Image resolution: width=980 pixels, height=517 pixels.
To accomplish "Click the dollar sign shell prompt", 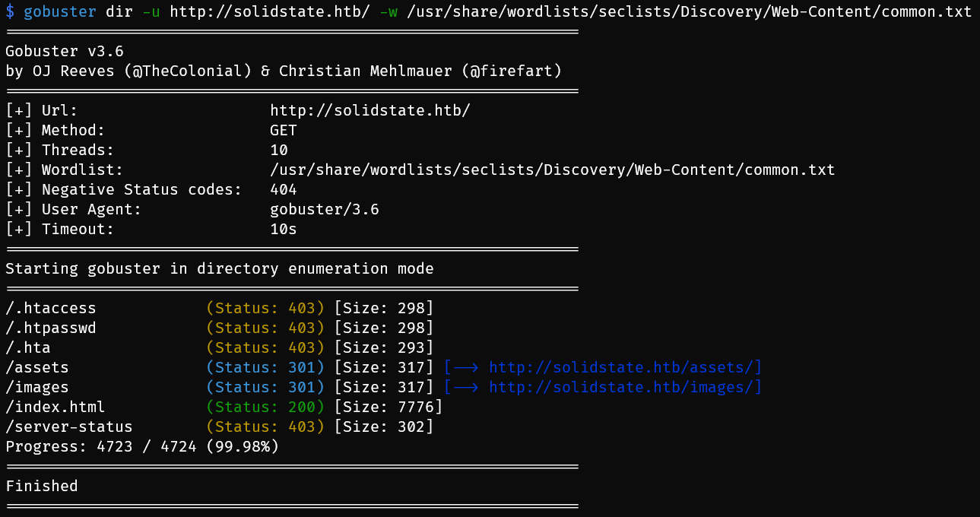I will [10, 12].
